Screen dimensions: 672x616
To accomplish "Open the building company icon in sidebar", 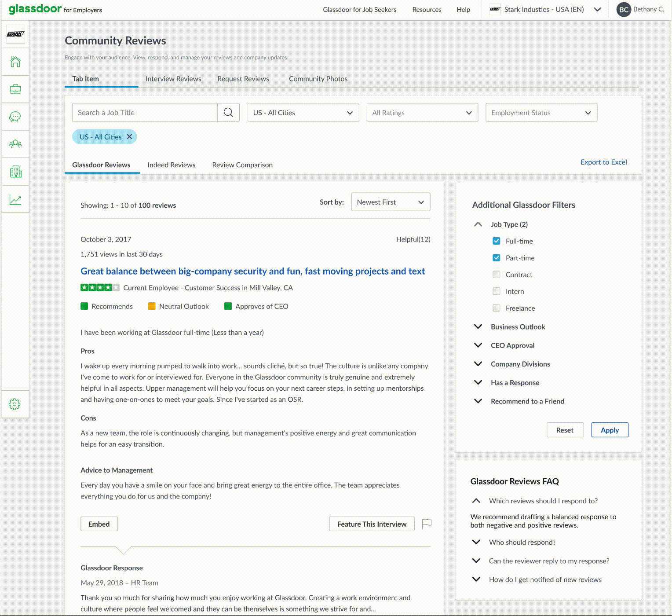I will (x=15, y=172).
